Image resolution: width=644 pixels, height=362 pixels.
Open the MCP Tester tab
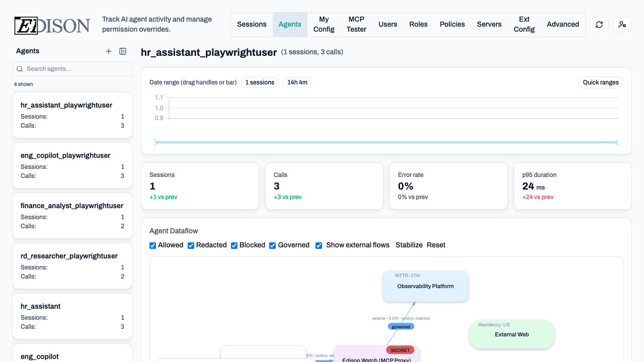356,24
